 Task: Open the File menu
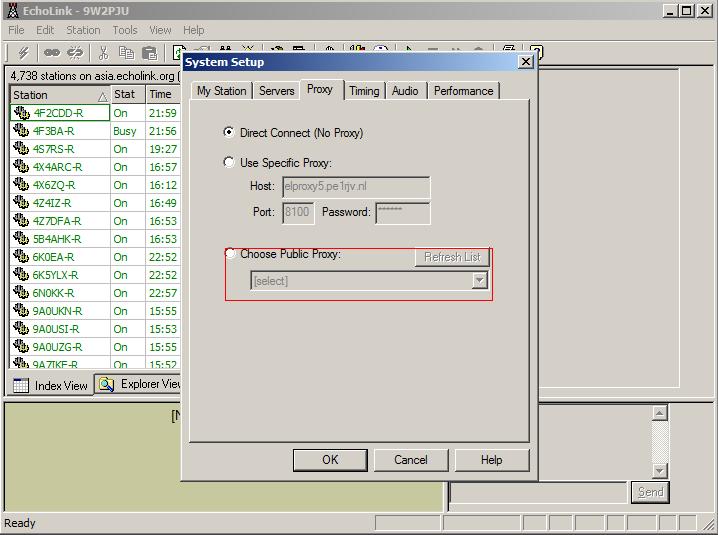pyautogui.click(x=16, y=30)
